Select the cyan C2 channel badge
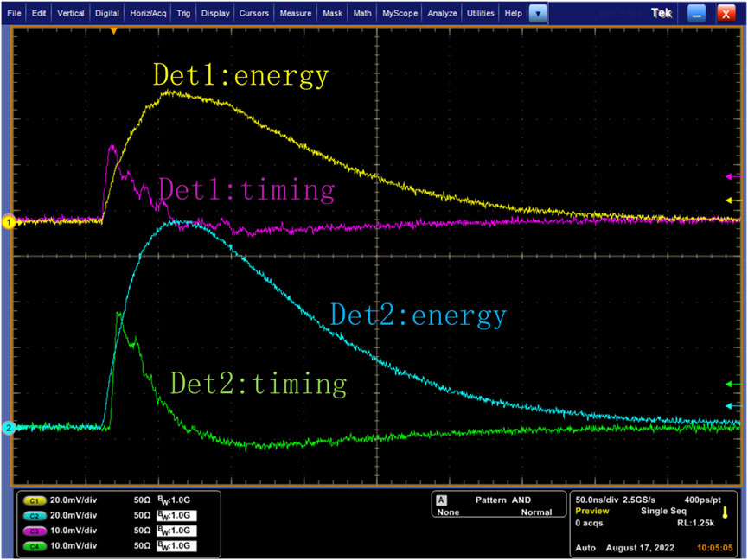The width and height of the screenshot is (748, 560). 35,516
